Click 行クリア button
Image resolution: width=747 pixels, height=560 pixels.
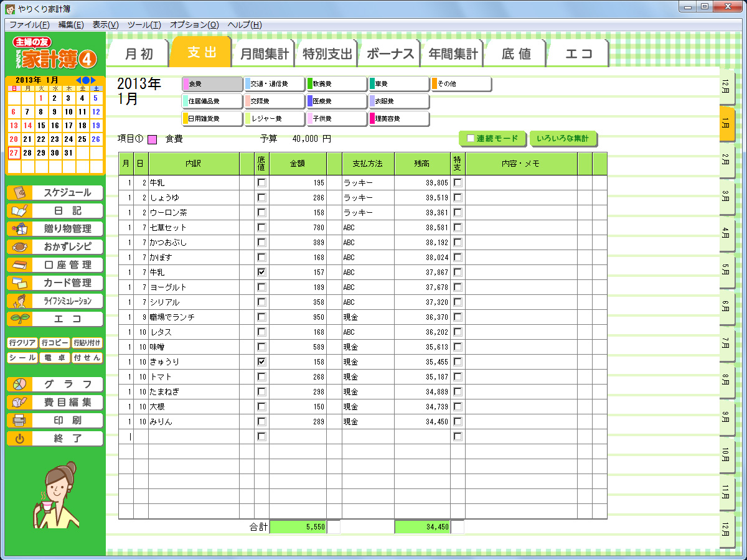(22, 343)
